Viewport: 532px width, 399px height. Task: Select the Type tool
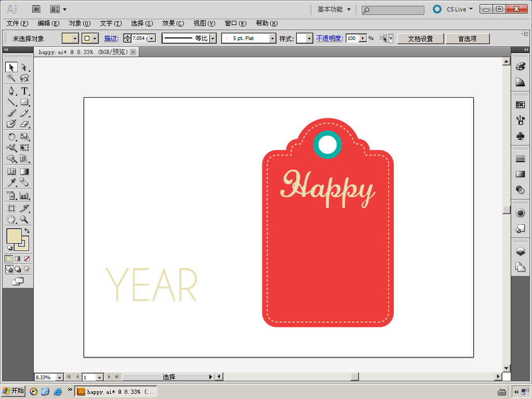coord(24,91)
